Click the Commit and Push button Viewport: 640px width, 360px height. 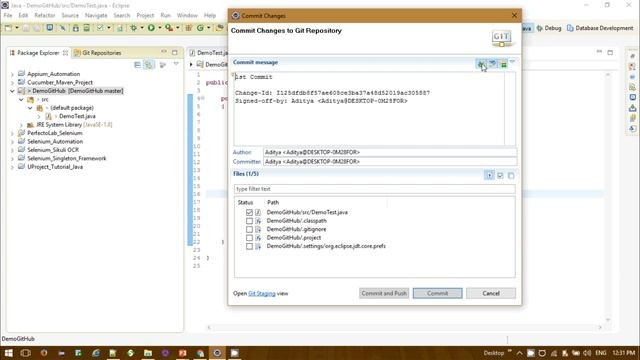pyautogui.click(x=384, y=293)
